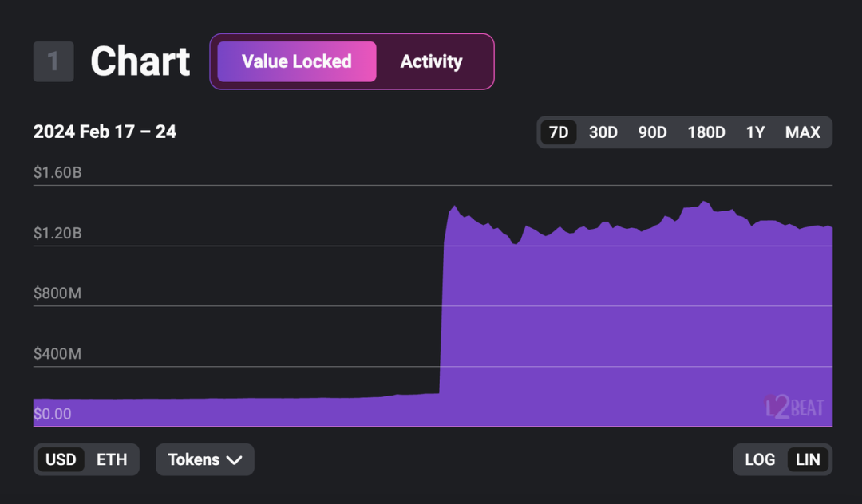862x504 pixels.
Task: Click the number 1 section badge
Action: pyautogui.click(x=53, y=61)
